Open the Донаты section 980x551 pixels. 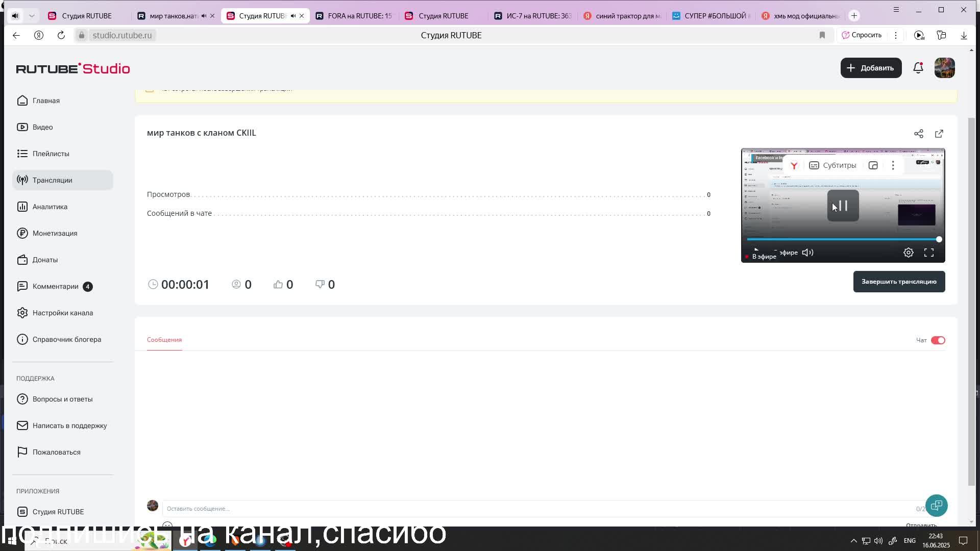coord(62,260)
